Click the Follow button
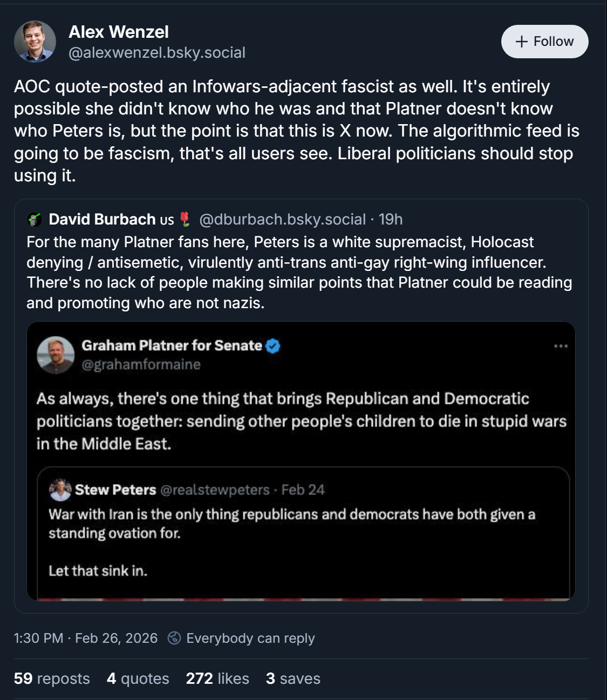Screen dimensions: 607x700 tap(544, 42)
